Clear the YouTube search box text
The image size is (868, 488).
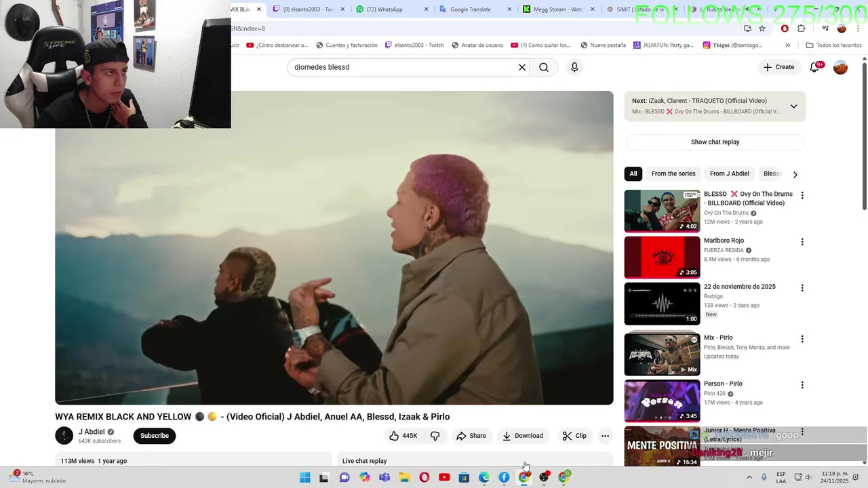(x=522, y=67)
